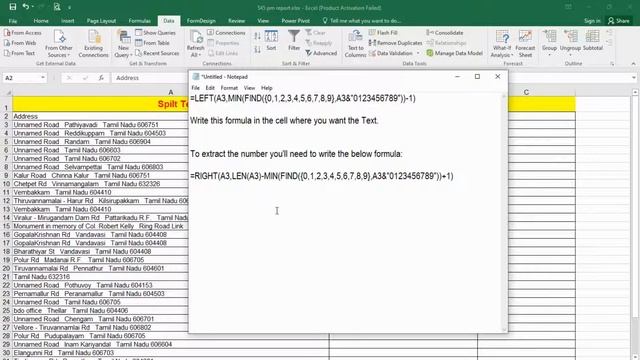The image size is (640, 360).
Task: Open What-If Analysis dropdown
Action: click(x=502, y=44)
